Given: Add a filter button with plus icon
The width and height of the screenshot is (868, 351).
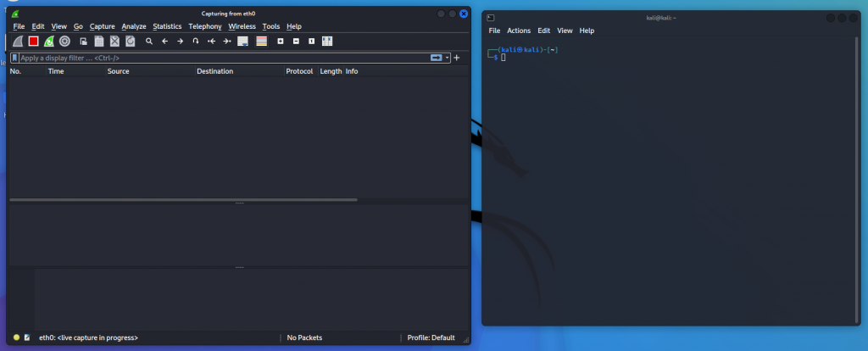Looking at the screenshot, I should [457, 58].
